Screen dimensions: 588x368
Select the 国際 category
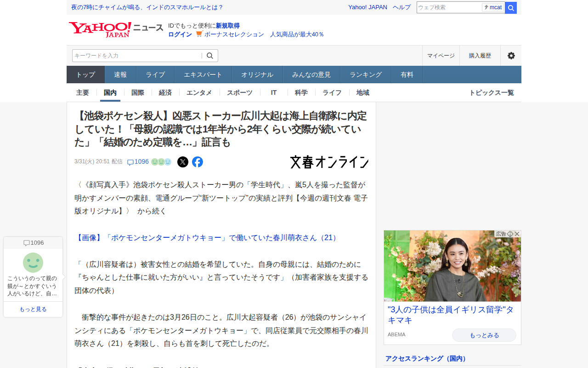coord(138,92)
